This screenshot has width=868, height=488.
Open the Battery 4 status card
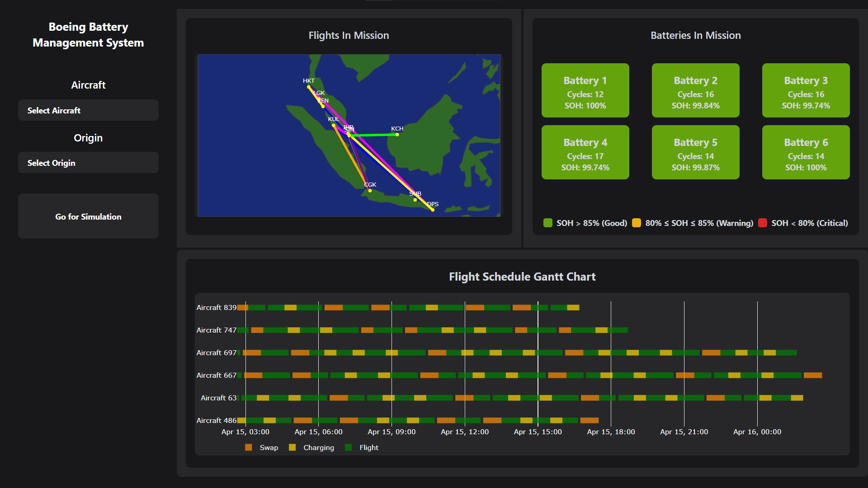pyautogui.click(x=585, y=152)
